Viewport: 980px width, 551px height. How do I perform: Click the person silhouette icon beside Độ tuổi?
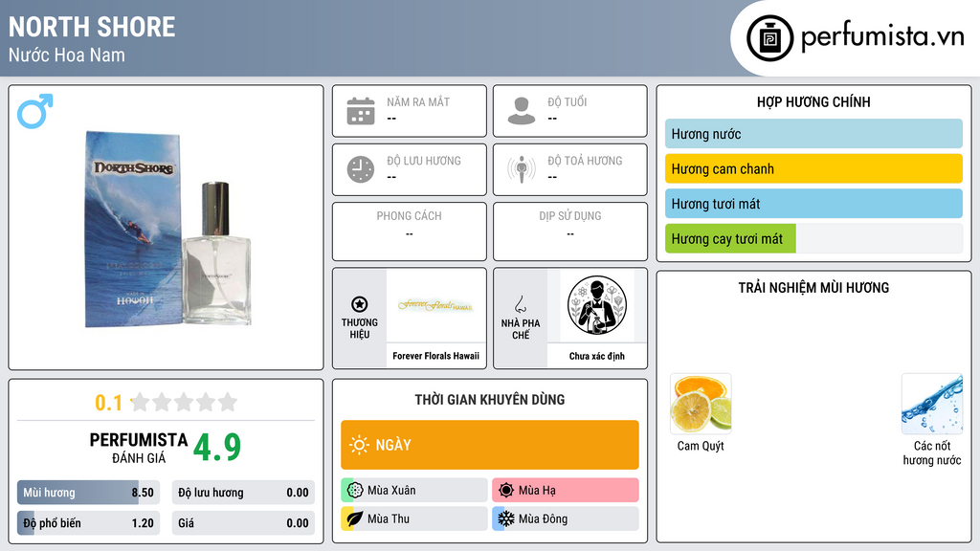pos(522,111)
